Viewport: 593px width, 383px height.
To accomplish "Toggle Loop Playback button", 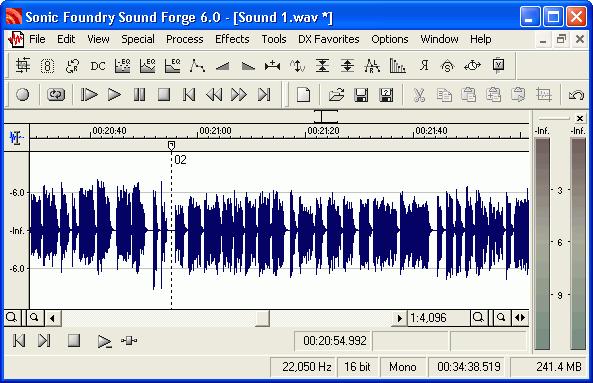I will [56, 95].
